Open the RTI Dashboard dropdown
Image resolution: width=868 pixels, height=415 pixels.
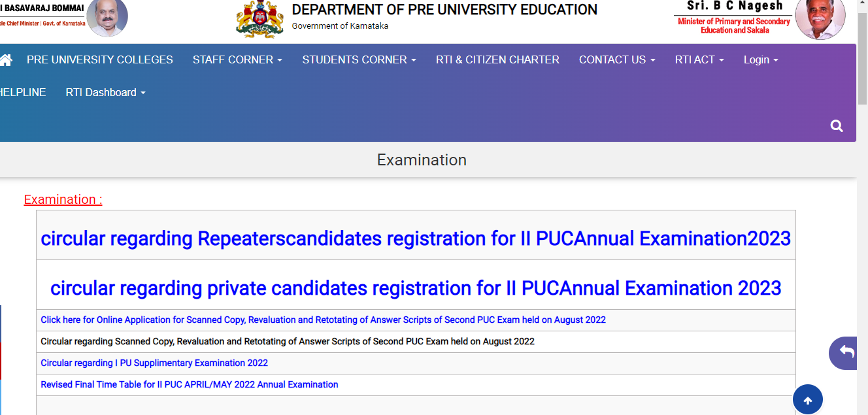click(105, 92)
